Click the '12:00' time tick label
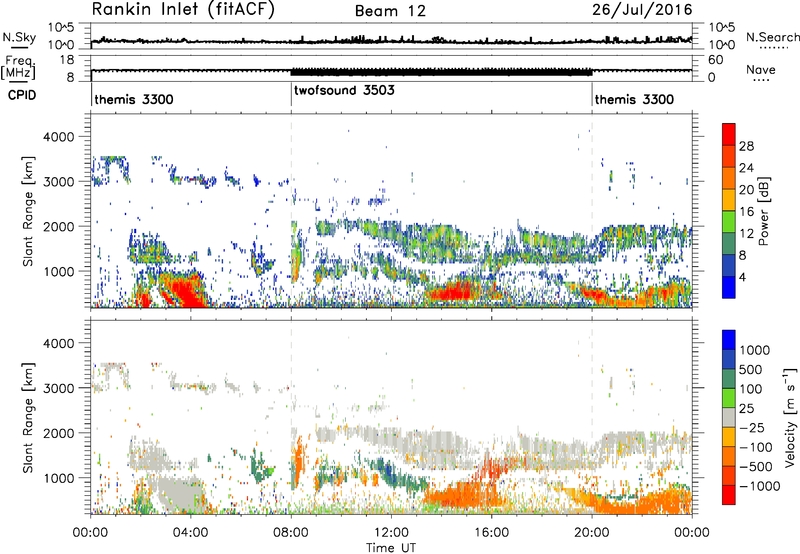800x554 pixels. click(391, 533)
